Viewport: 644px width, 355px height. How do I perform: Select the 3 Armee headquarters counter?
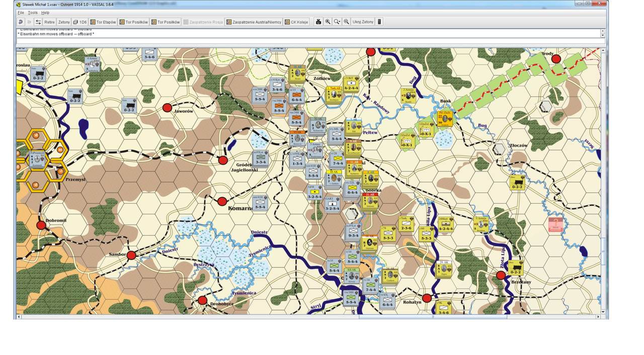tap(315, 149)
